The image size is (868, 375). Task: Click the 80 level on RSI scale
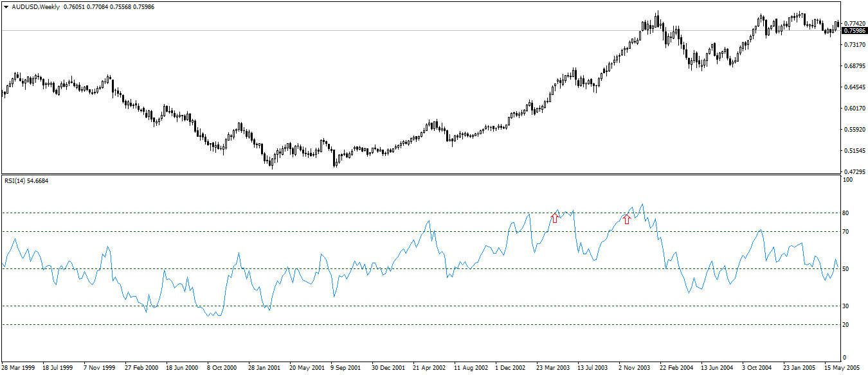point(846,213)
